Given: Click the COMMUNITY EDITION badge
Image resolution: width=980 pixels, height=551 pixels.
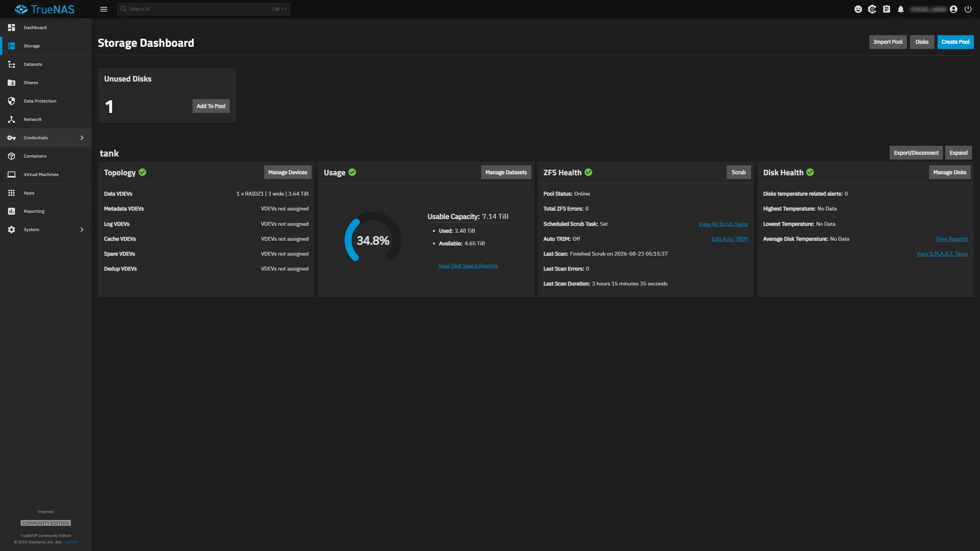Looking at the screenshot, I should (x=46, y=523).
